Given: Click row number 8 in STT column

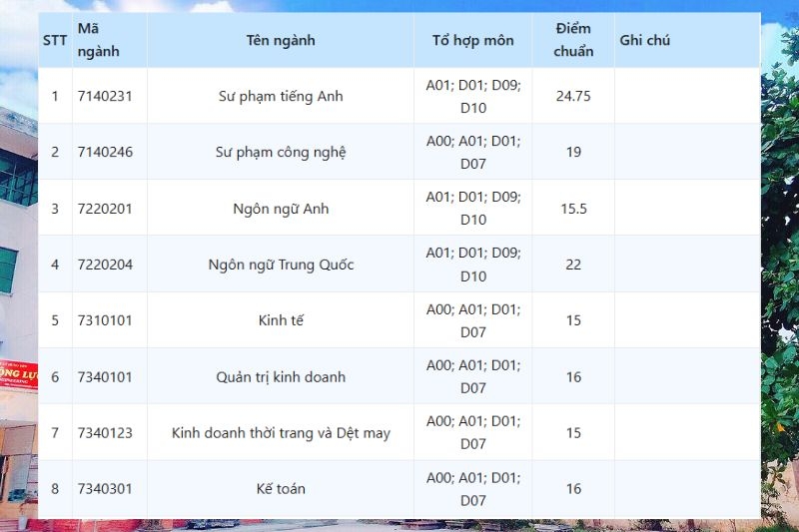Looking at the screenshot, I should coord(55,489).
